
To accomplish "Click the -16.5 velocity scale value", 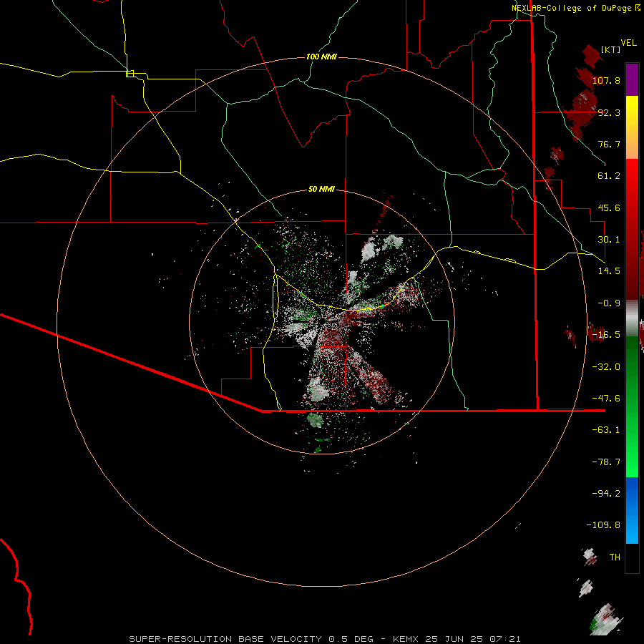I will click(x=606, y=335).
